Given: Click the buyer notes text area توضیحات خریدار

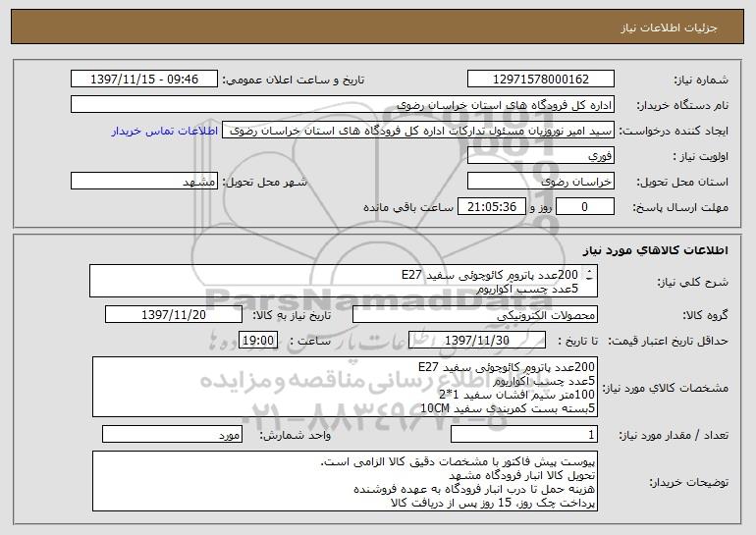Looking at the screenshot, I should coord(345,481).
